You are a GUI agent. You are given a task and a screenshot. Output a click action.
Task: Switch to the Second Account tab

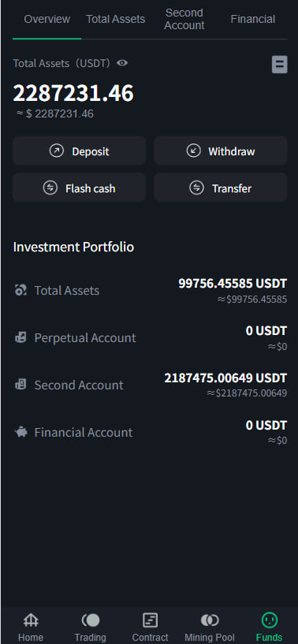[184, 19]
